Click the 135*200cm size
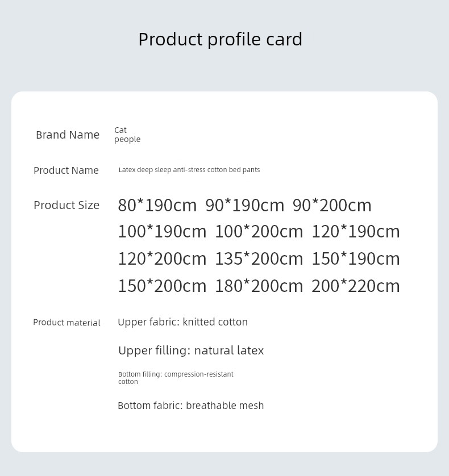The image size is (449, 476). point(259,259)
